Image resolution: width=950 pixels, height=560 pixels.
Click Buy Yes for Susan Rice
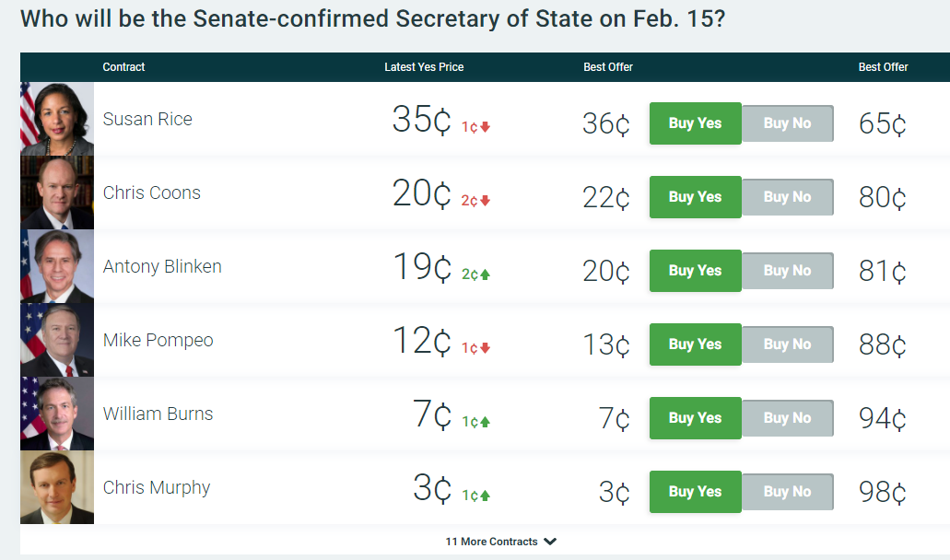point(695,123)
